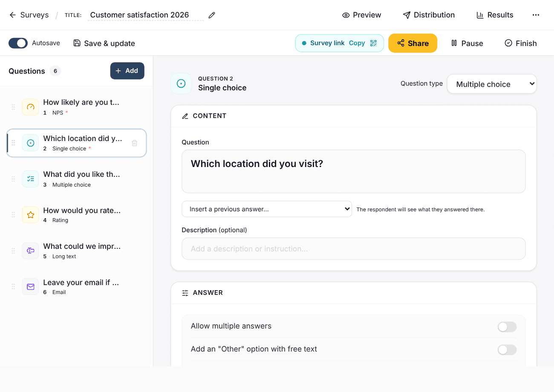Toggle the Autosave switch

pyautogui.click(x=18, y=43)
